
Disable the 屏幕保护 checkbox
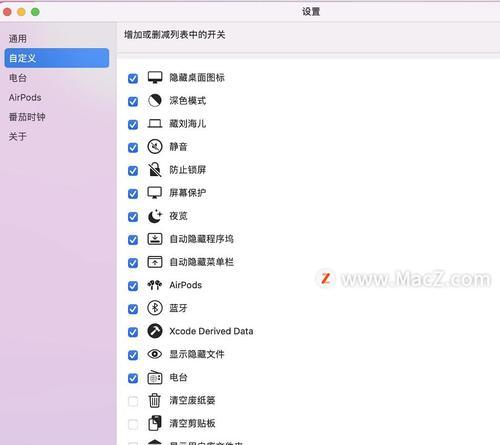click(x=133, y=194)
